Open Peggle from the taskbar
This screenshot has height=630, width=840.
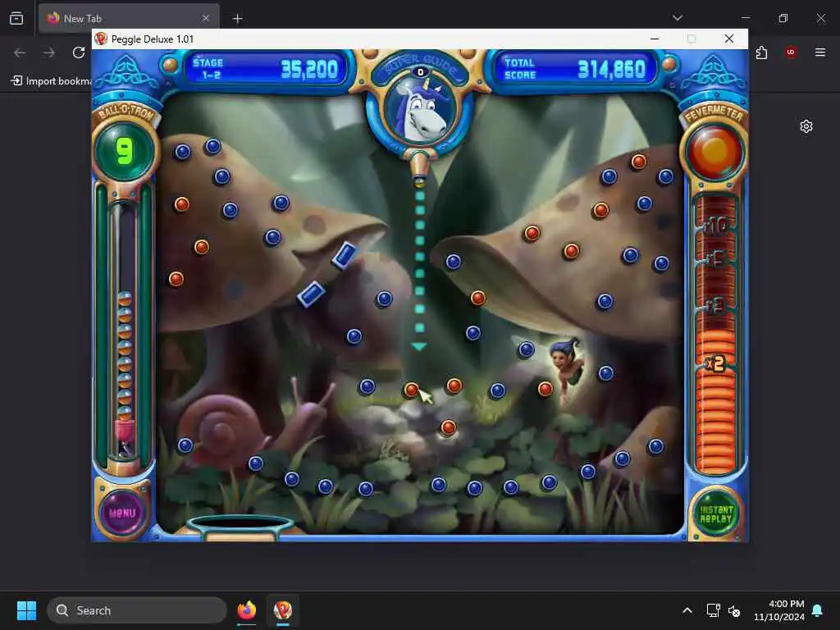click(283, 610)
